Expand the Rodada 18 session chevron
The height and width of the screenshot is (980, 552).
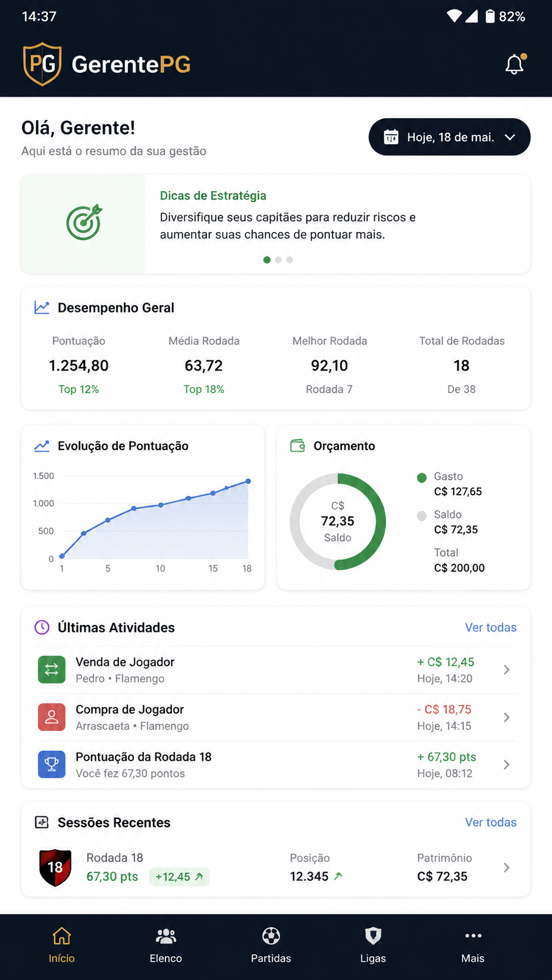[507, 867]
